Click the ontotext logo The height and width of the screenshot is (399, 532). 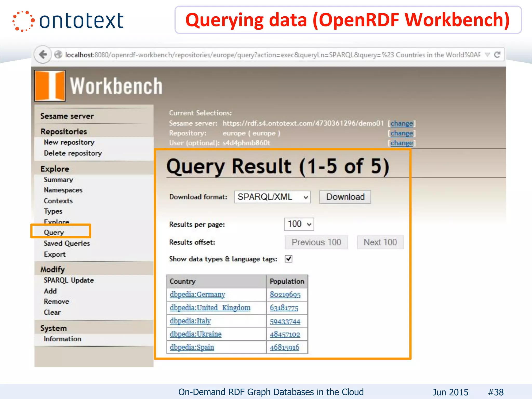pos(68,21)
